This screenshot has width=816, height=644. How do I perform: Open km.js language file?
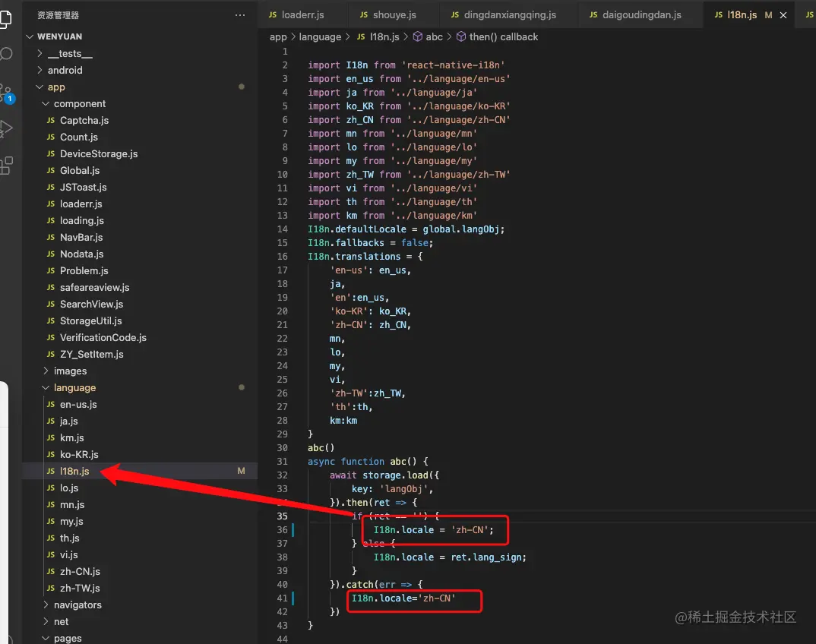click(x=72, y=437)
